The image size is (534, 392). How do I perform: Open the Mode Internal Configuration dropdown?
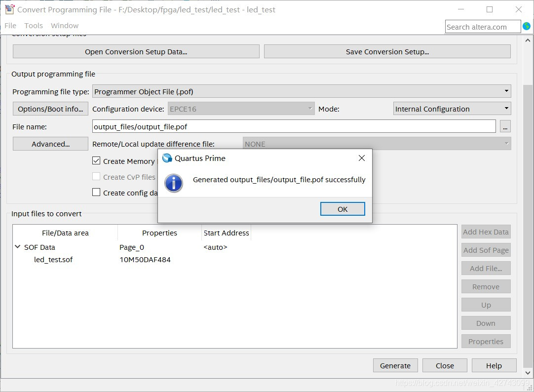coord(452,109)
